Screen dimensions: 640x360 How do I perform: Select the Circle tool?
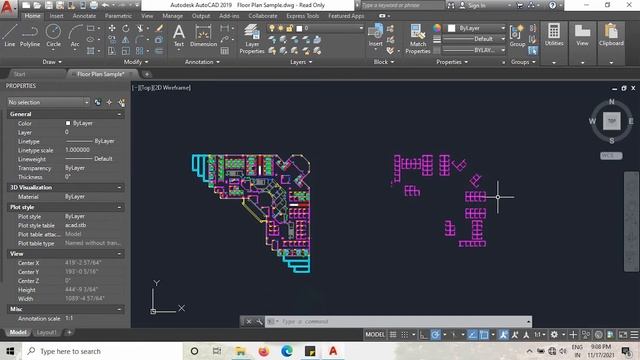click(x=53, y=35)
